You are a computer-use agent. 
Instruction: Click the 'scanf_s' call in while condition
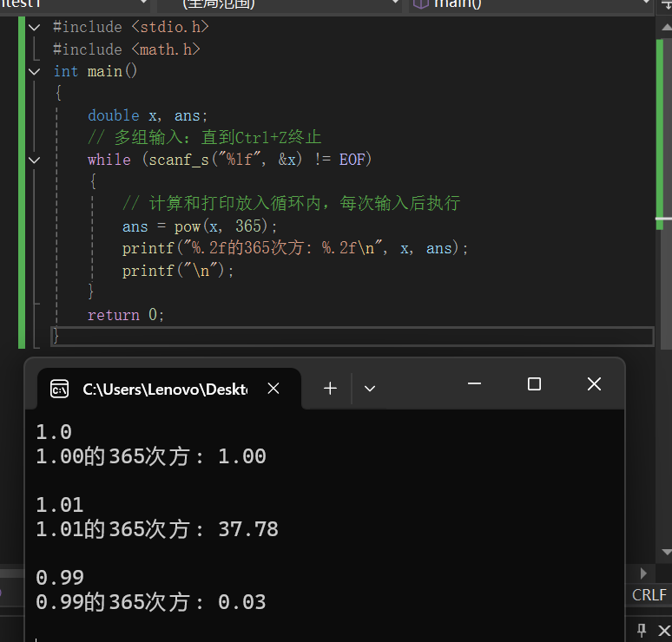pyautogui.click(x=179, y=160)
